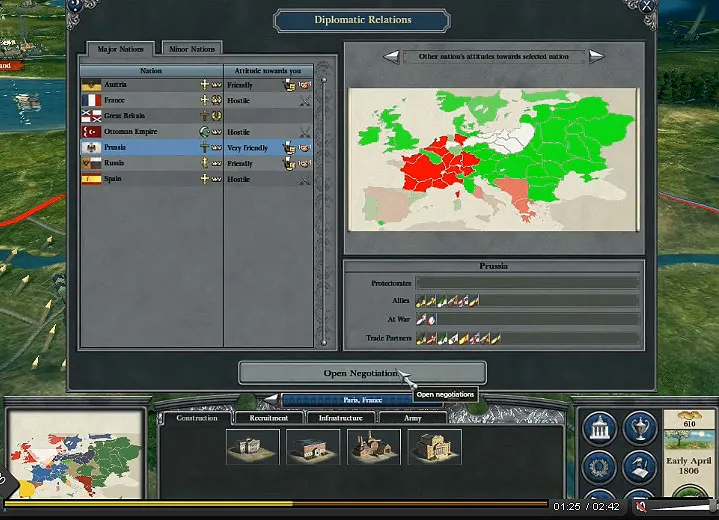Click Ottoman Empire's crossed swords icon

pyautogui.click(x=305, y=133)
